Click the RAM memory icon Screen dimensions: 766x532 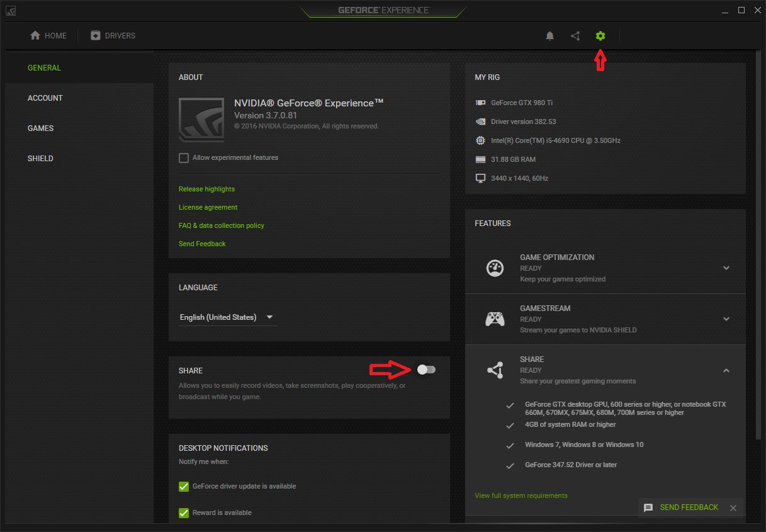pyautogui.click(x=480, y=159)
